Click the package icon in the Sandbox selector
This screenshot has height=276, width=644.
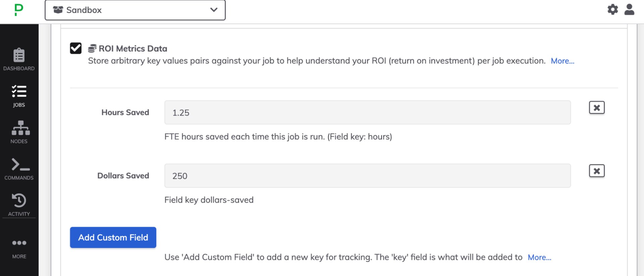(59, 10)
